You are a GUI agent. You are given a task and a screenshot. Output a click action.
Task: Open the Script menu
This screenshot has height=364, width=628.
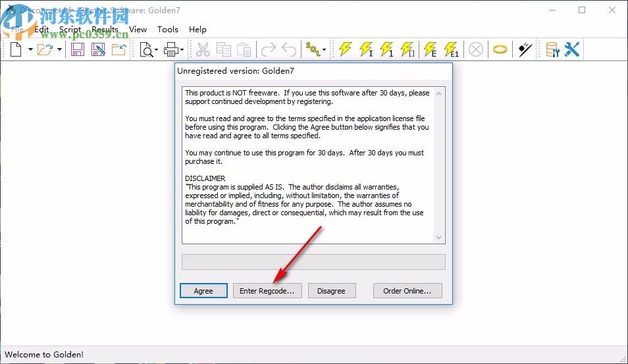click(x=70, y=29)
